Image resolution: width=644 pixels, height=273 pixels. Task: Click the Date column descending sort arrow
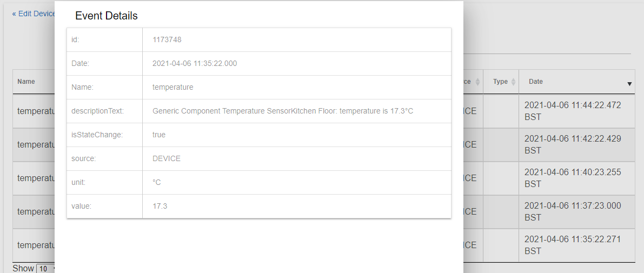629,84
